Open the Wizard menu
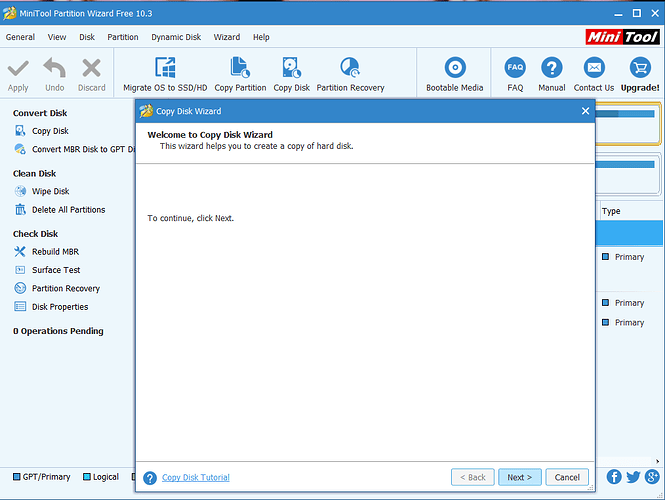The image size is (665, 500). (x=226, y=37)
